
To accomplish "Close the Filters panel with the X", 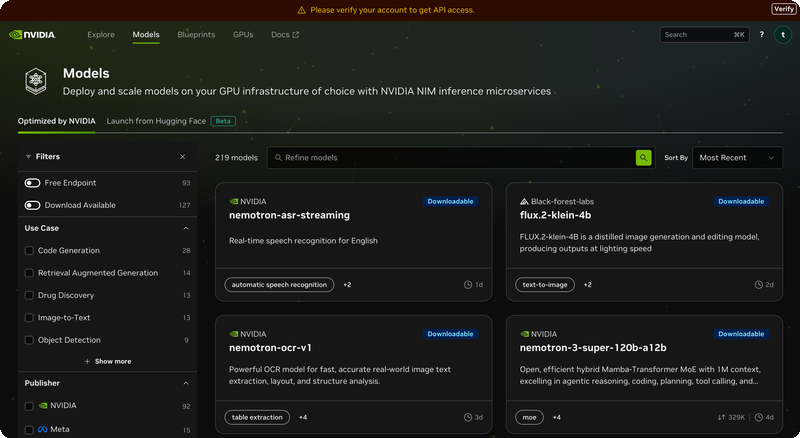I will click(x=183, y=157).
